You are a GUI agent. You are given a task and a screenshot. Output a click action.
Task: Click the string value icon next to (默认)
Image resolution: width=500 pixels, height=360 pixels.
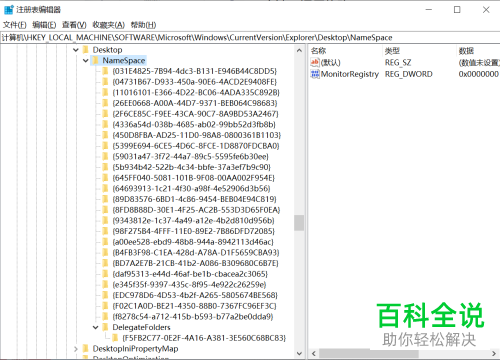[x=315, y=62]
